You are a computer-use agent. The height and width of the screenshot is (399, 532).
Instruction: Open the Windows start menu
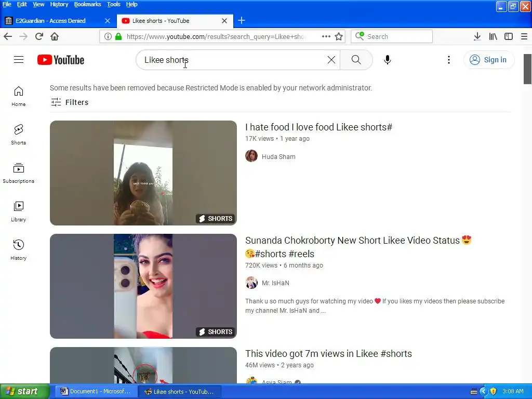[24, 392]
